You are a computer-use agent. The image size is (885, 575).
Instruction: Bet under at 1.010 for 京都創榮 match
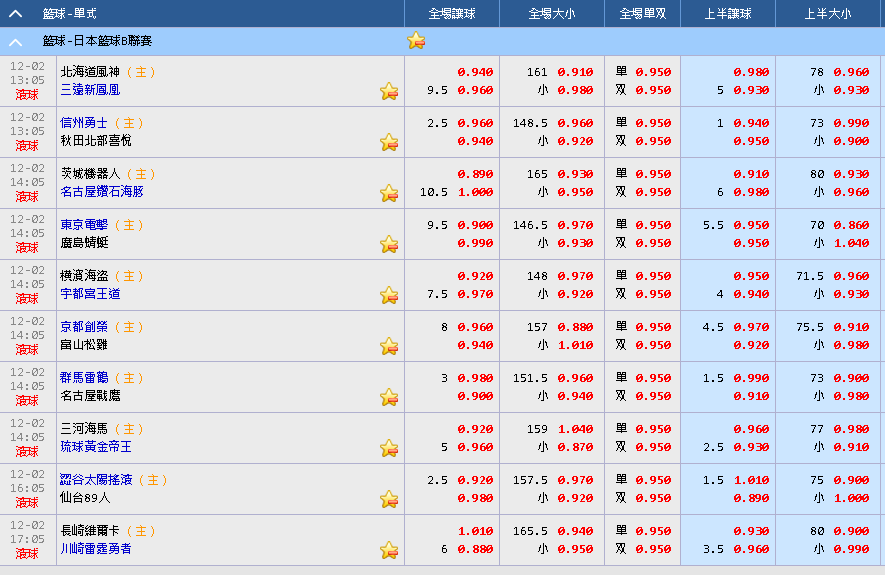(575, 345)
